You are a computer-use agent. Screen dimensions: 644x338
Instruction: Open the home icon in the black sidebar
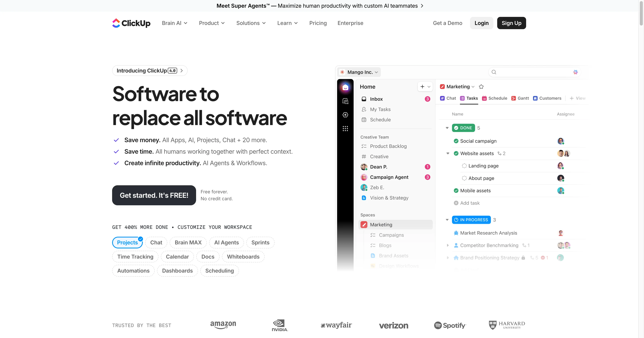(x=345, y=87)
